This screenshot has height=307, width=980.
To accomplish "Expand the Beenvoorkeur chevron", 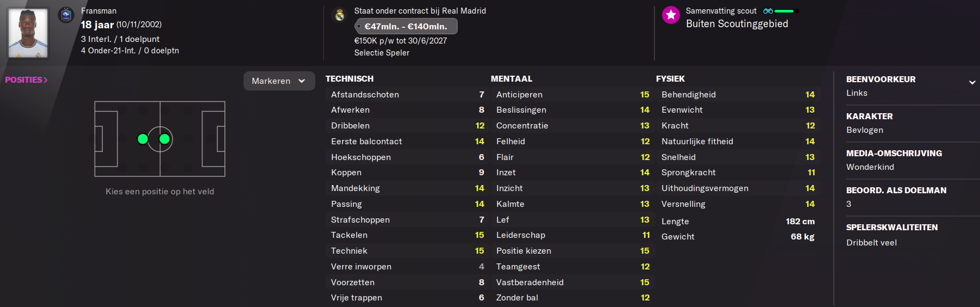I will (972, 83).
